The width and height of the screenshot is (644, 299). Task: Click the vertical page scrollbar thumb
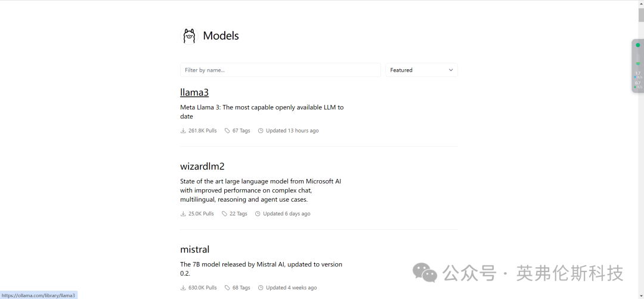click(x=641, y=15)
